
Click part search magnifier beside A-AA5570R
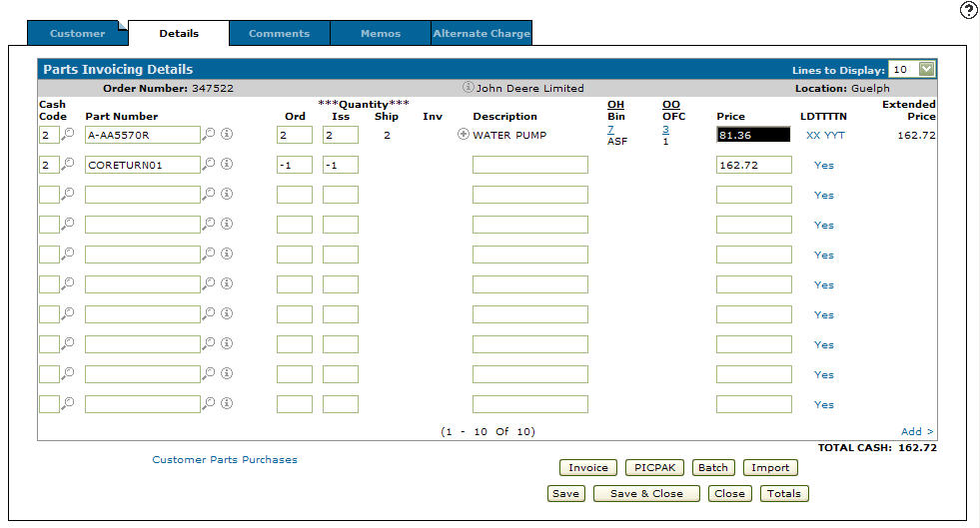(209, 134)
